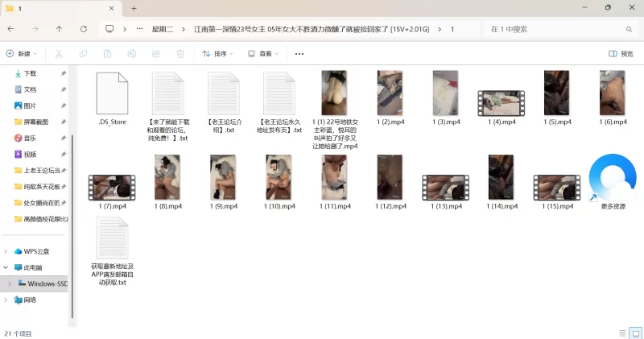This screenshot has height=339, width=644.
Task: Close the tab named 1
Action: tap(112, 8)
